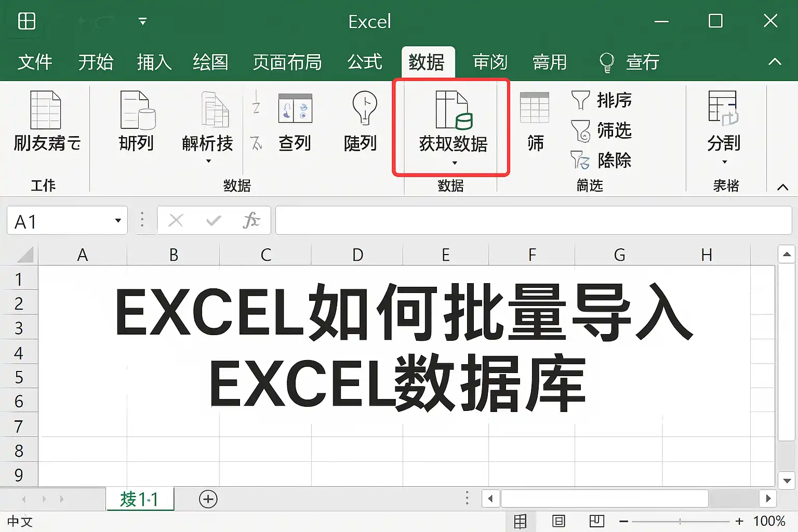This screenshot has height=532, width=798.
Task: Click the zoom slider in status bar
Action: [x=681, y=521]
